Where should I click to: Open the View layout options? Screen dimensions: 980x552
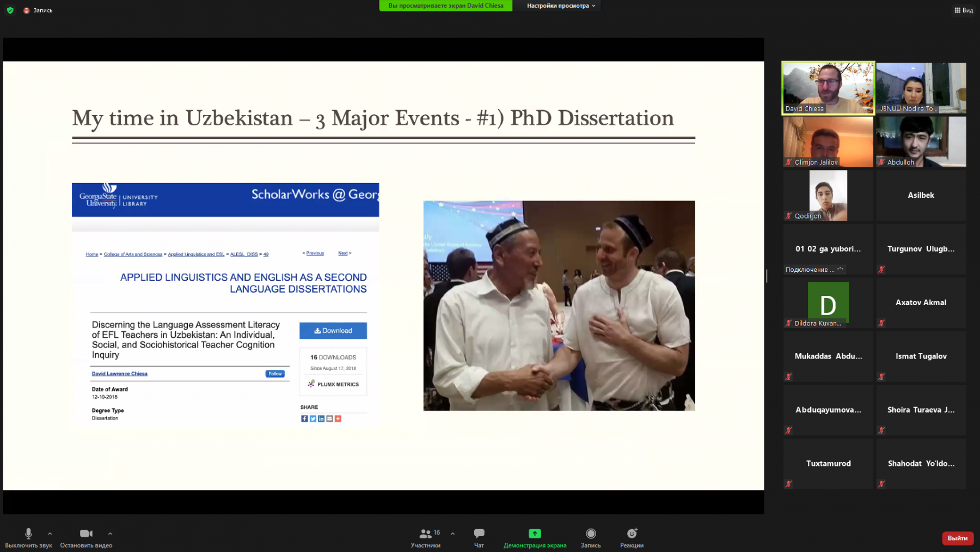coord(964,10)
